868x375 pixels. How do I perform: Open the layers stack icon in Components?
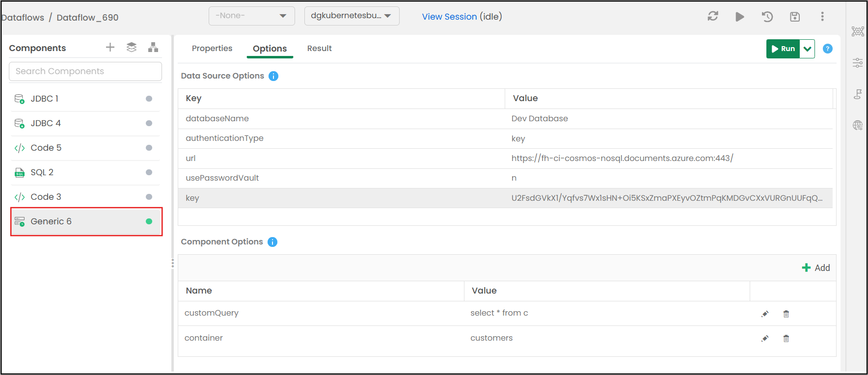[132, 47]
